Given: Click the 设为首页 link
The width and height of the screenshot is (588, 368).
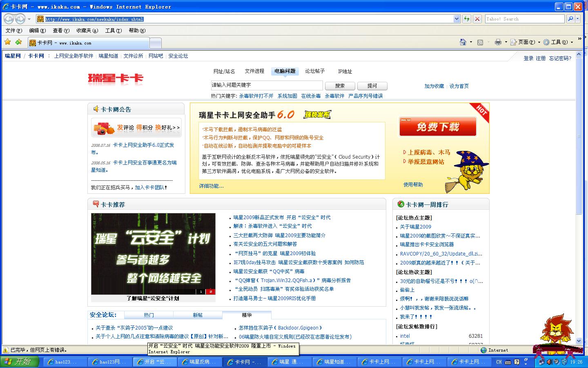Looking at the screenshot, I should pos(459,86).
